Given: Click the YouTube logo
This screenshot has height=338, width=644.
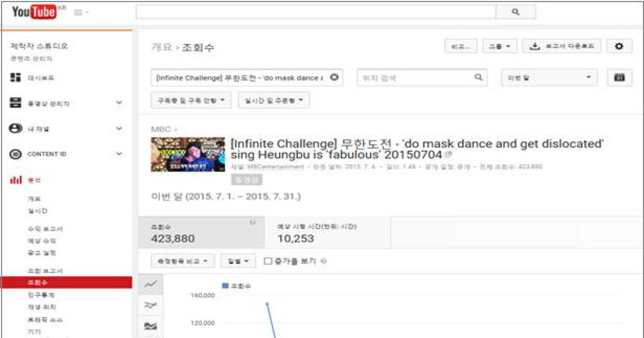Looking at the screenshot, I should [x=33, y=11].
